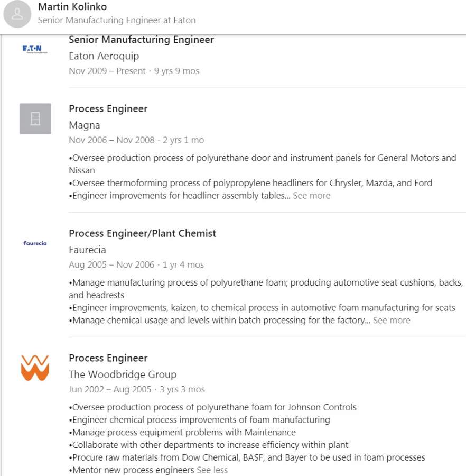Select the Process Engineer/Plant Chemist title
Image resolution: width=466 pixels, height=476 pixels.
(142, 233)
